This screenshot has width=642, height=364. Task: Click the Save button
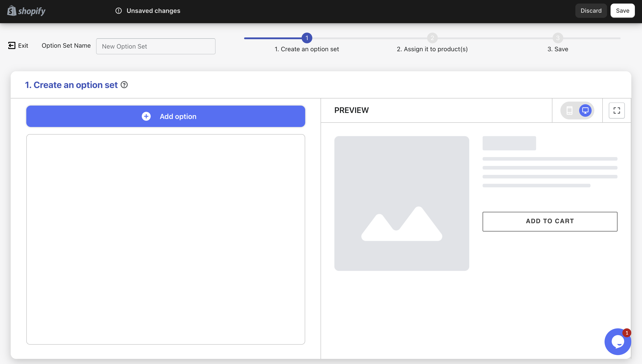coord(623,10)
